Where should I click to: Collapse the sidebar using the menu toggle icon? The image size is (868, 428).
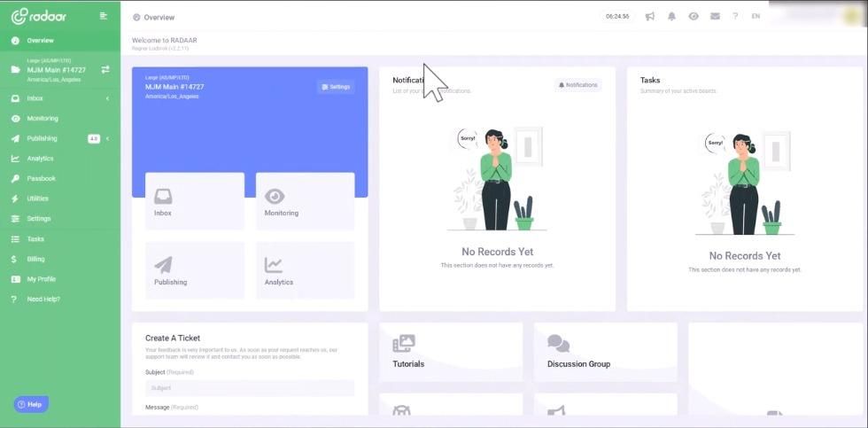pos(104,16)
